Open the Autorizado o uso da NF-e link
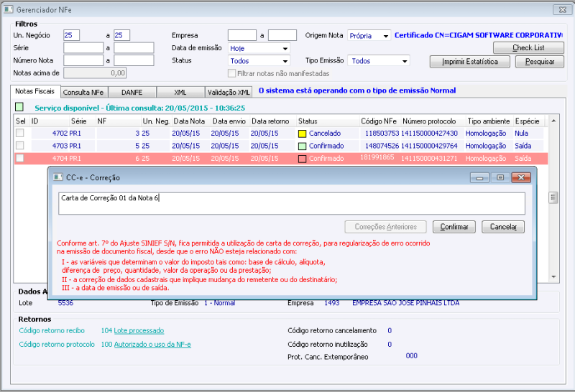Screen dimensions: 575x392 [x=152, y=345]
